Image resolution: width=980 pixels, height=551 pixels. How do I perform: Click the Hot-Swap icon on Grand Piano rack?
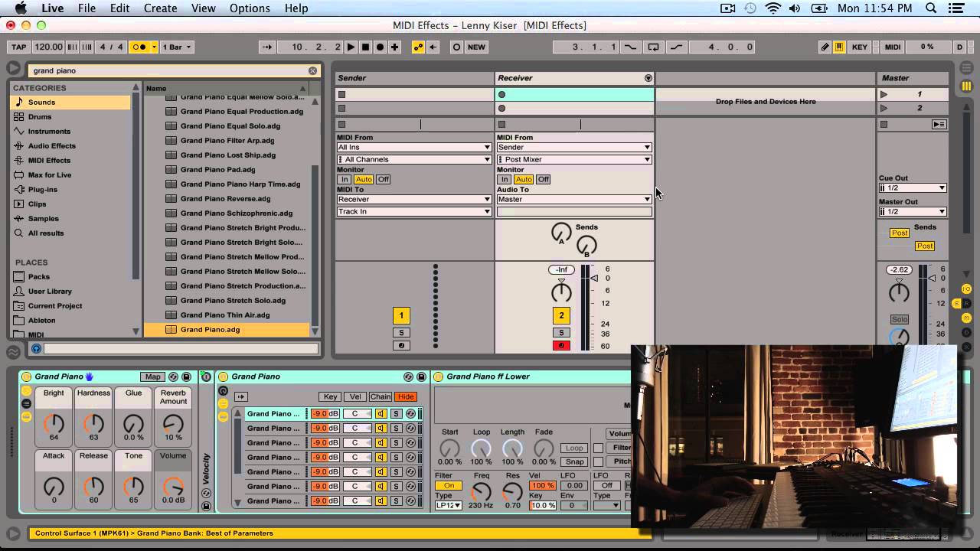(173, 377)
